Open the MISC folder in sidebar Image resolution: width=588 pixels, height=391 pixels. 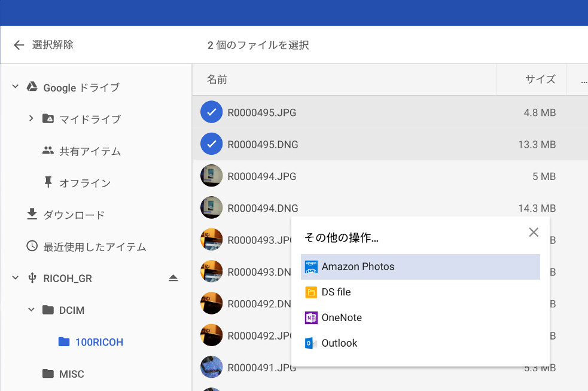(x=71, y=374)
